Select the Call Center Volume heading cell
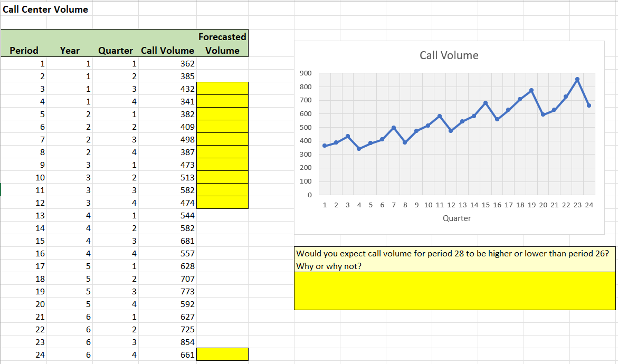 (x=45, y=9)
